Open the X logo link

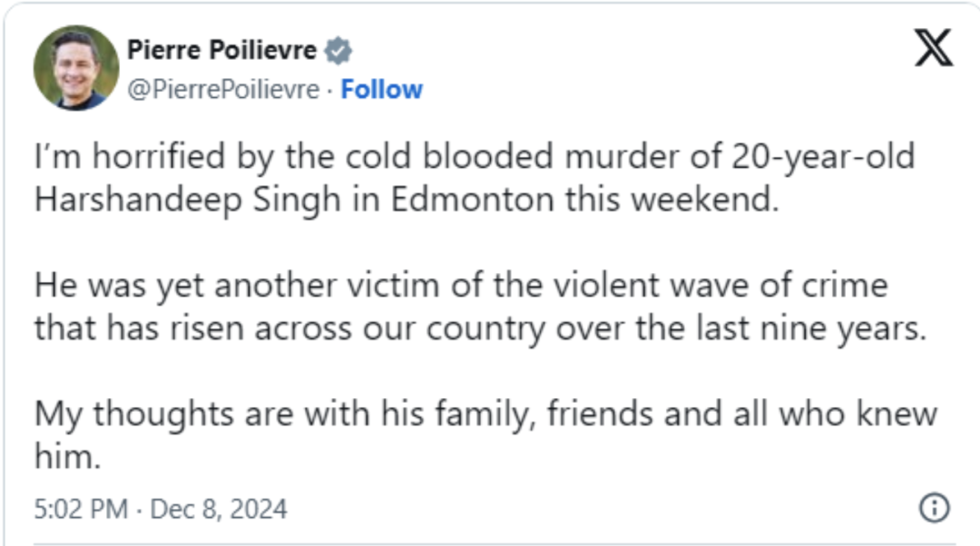pos(933,46)
